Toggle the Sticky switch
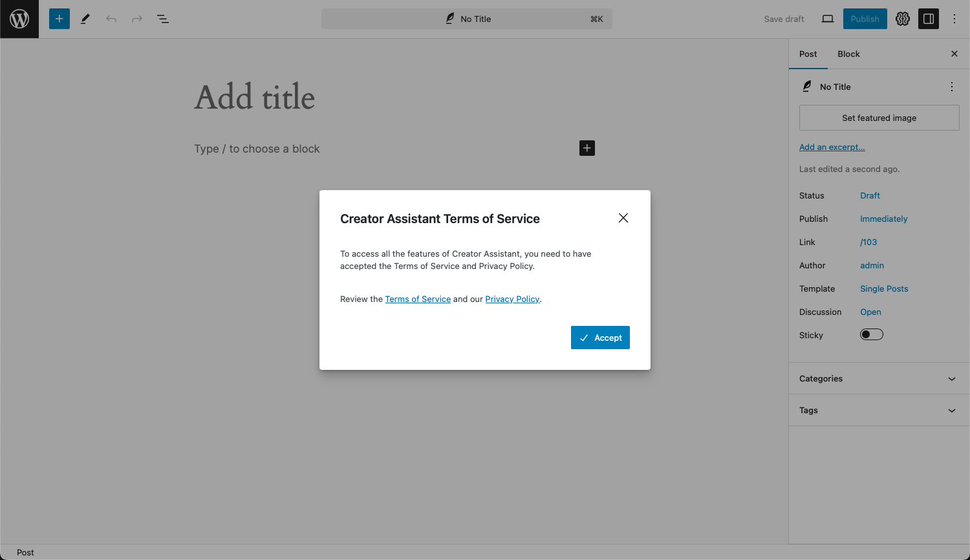The width and height of the screenshot is (970, 560). (x=872, y=334)
